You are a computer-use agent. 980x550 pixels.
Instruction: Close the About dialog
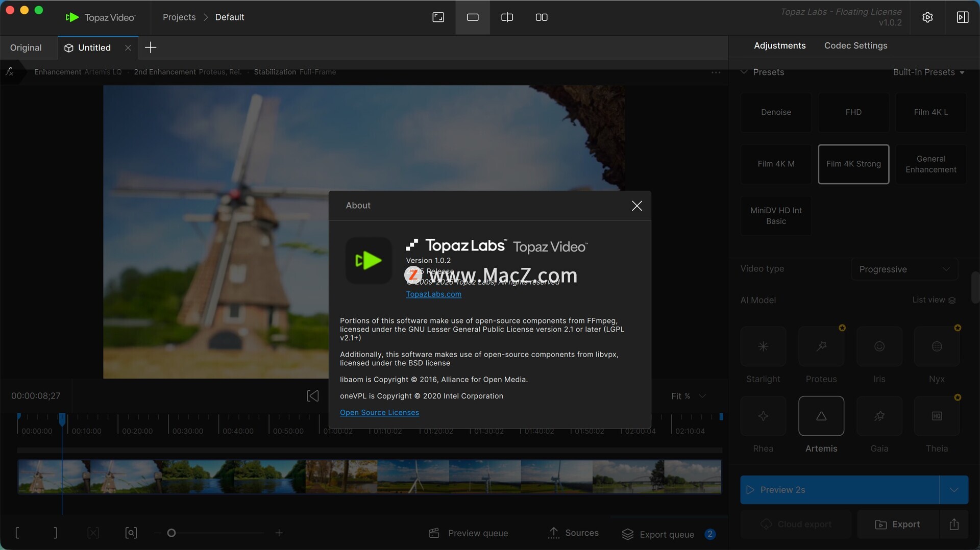point(636,206)
